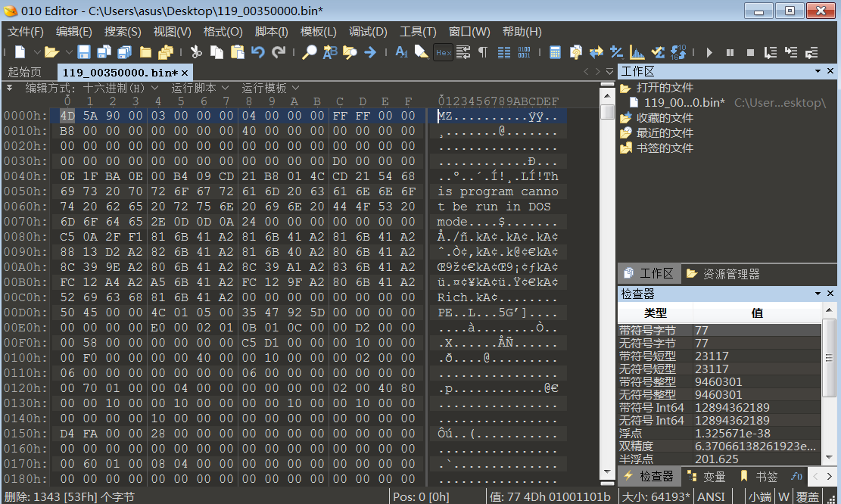The width and height of the screenshot is (841, 504).
Task: Switch to the 资源管理器 tab
Action: coord(723,274)
